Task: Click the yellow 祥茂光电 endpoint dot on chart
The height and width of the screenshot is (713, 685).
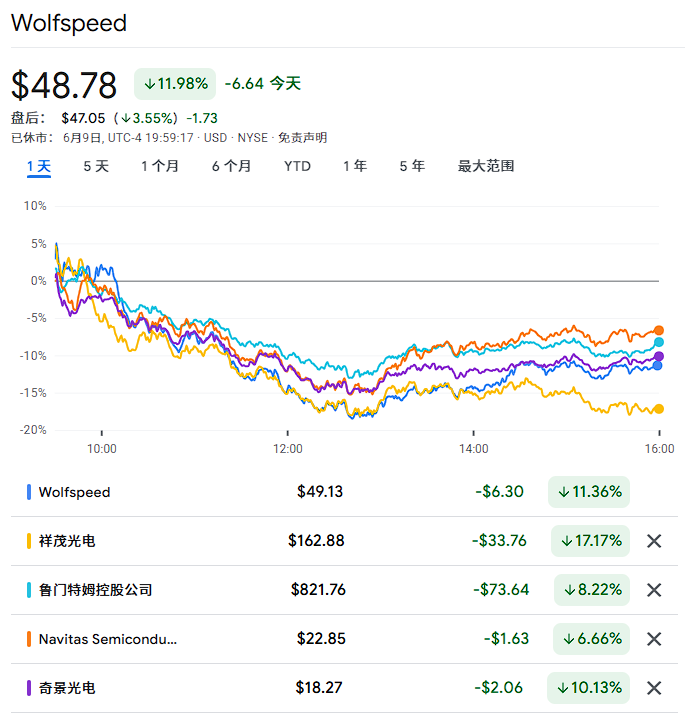Action: pyautogui.click(x=659, y=409)
